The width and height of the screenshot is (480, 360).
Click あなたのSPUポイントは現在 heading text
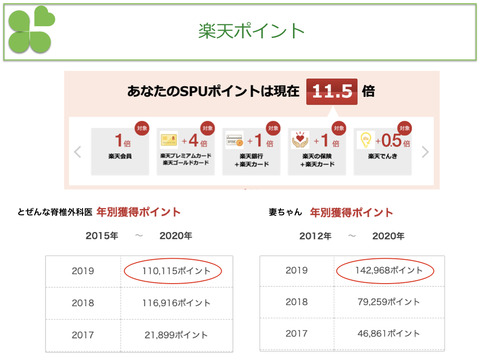[213, 91]
